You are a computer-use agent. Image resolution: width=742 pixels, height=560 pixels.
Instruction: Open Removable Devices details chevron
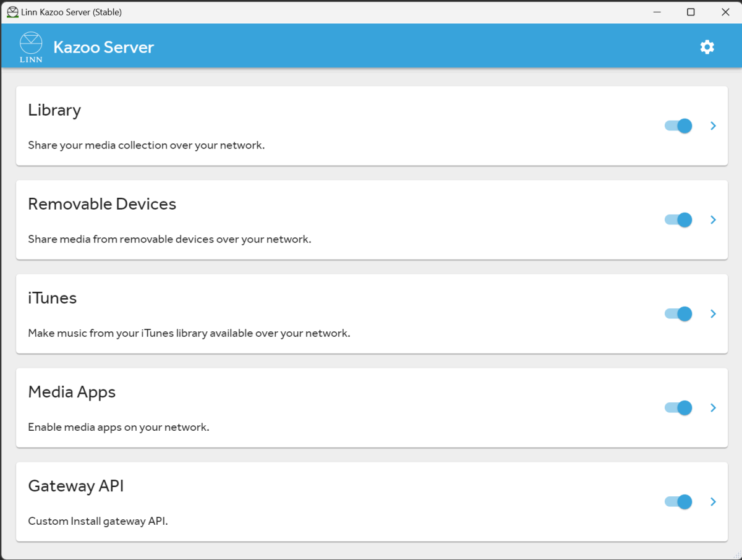point(713,220)
